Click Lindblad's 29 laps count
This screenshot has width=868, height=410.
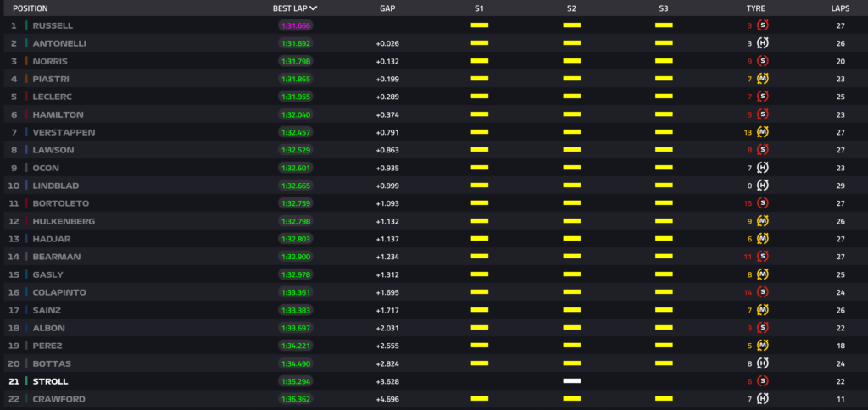(840, 186)
